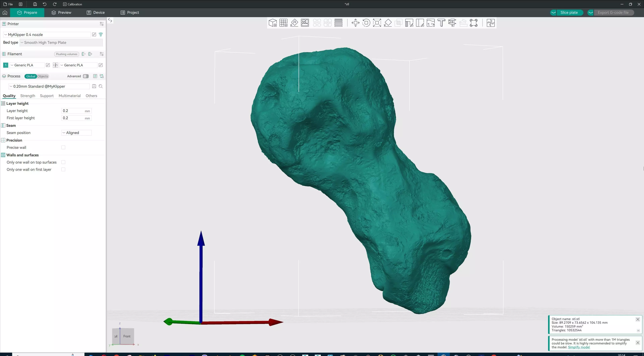Click the Undo arrow
644x356 pixels.
pos(44,4)
